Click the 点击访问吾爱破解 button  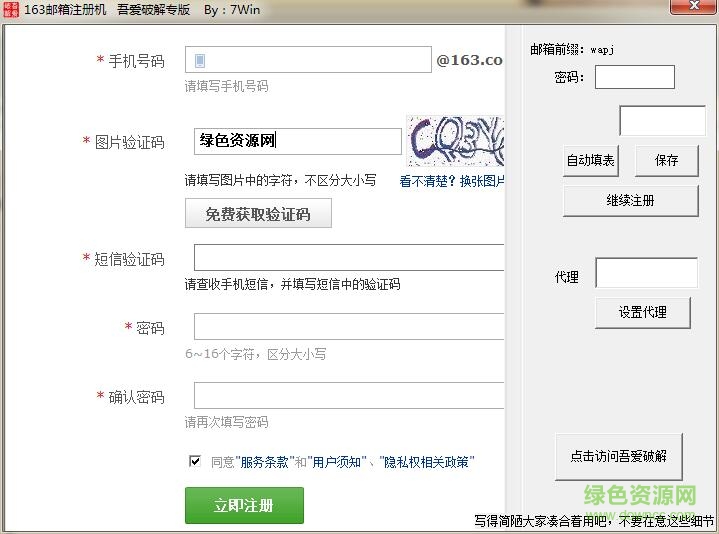click(619, 456)
